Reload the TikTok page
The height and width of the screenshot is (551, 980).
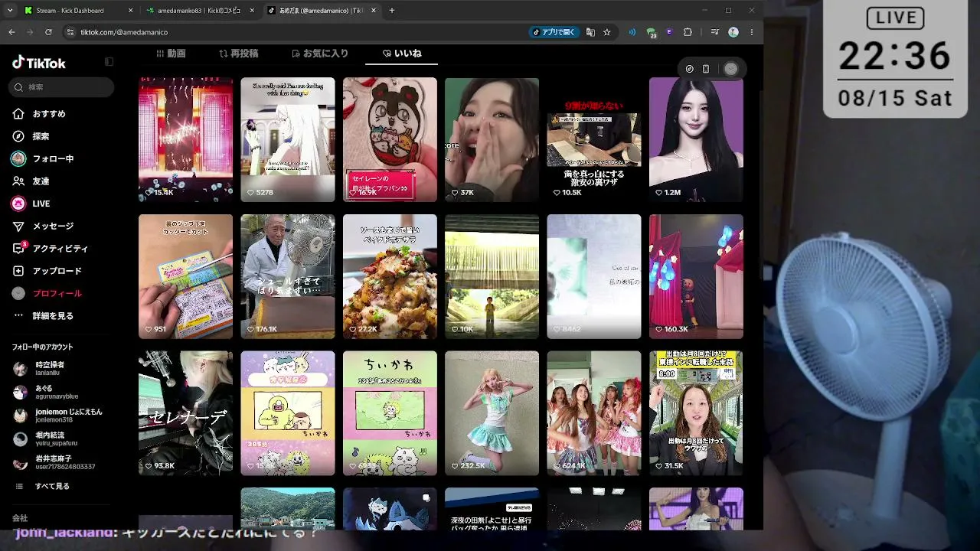(x=48, y=32)
